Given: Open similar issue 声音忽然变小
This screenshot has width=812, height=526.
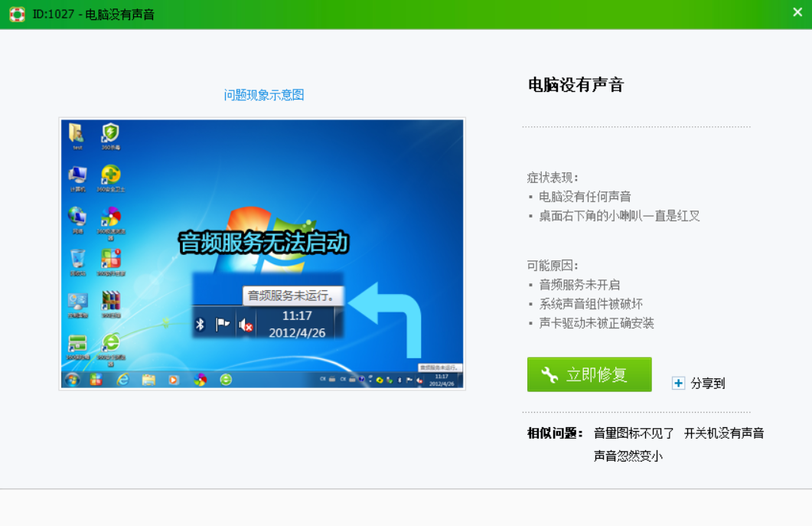Looking at the screenshot, I should click(x=628, y=456).
